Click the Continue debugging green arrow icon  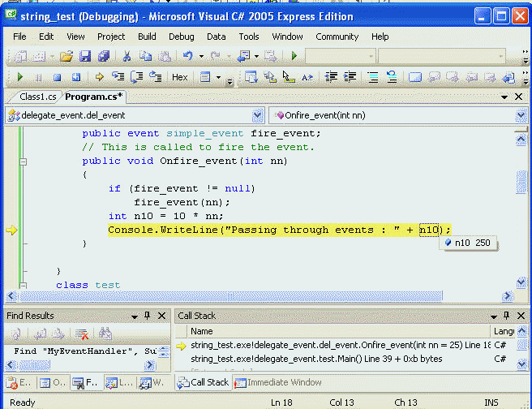(x=20, y=77)
